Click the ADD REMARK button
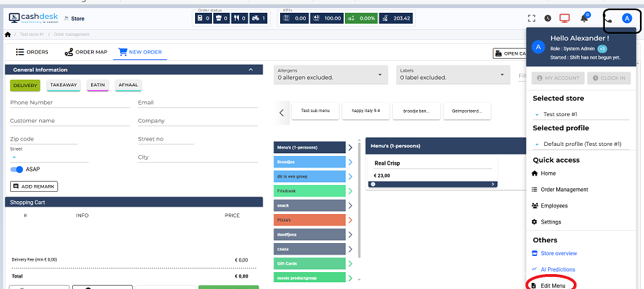The image size is (644, 289). click(x=34, y=186)
